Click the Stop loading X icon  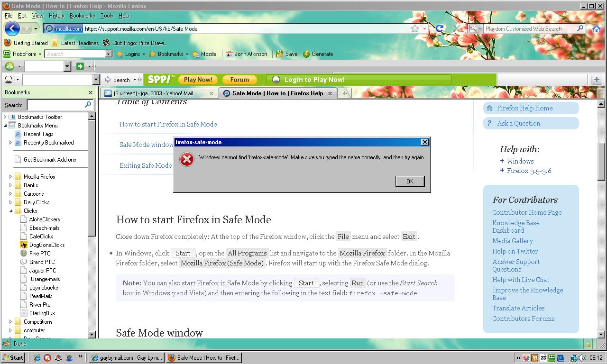(457, 28)
